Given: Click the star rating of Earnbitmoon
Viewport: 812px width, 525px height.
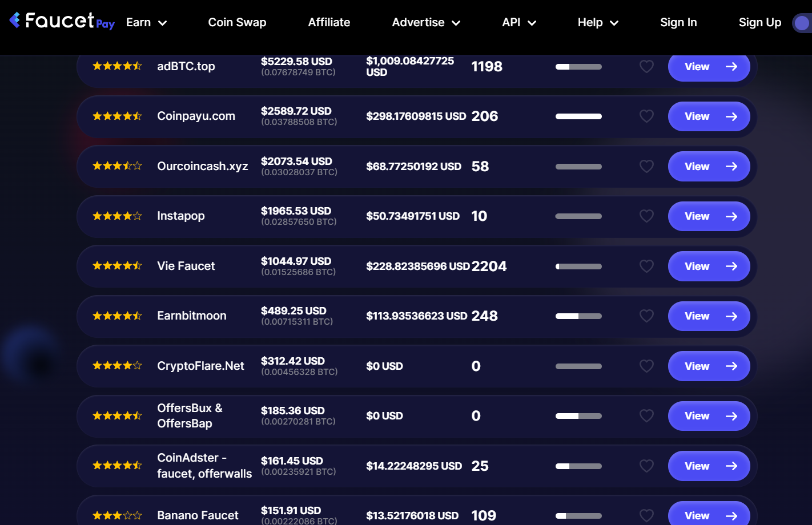Looking at the screenshot, I should (x=117, y=316).
